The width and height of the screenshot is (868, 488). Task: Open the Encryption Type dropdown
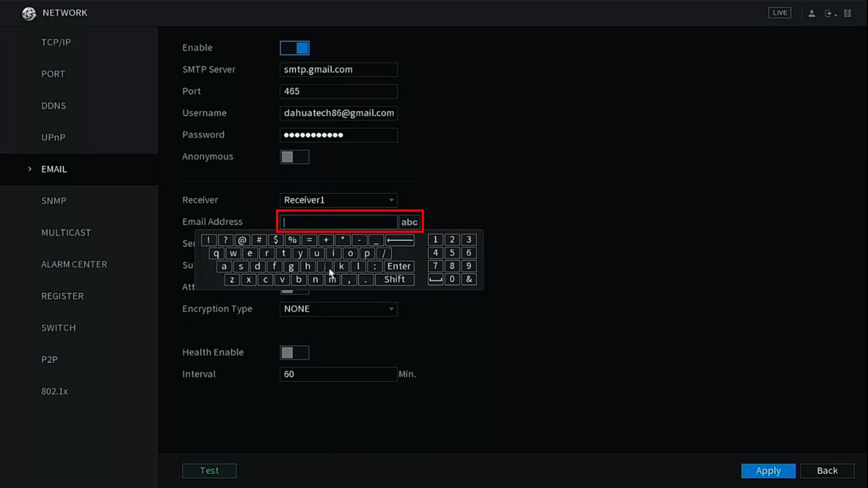tap(339, 309)
